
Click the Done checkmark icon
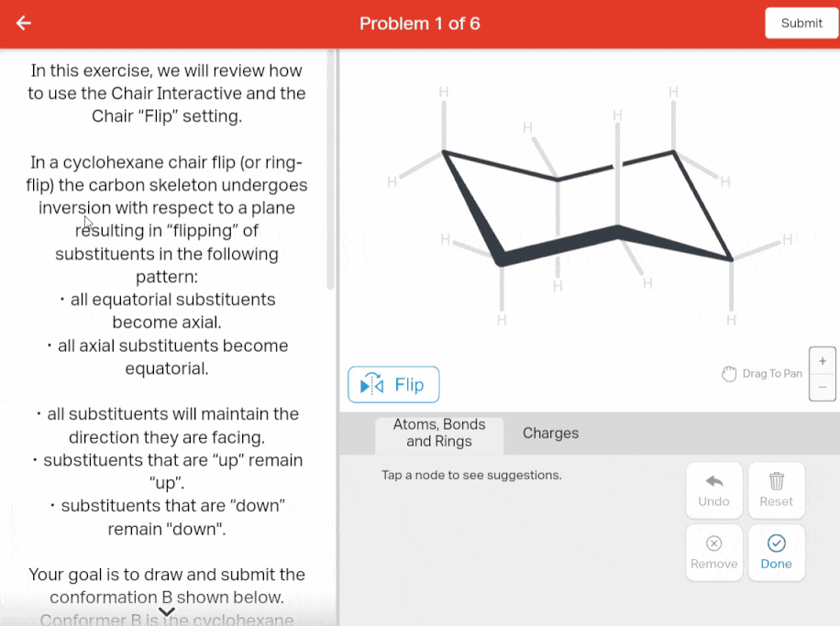(776, 544)
